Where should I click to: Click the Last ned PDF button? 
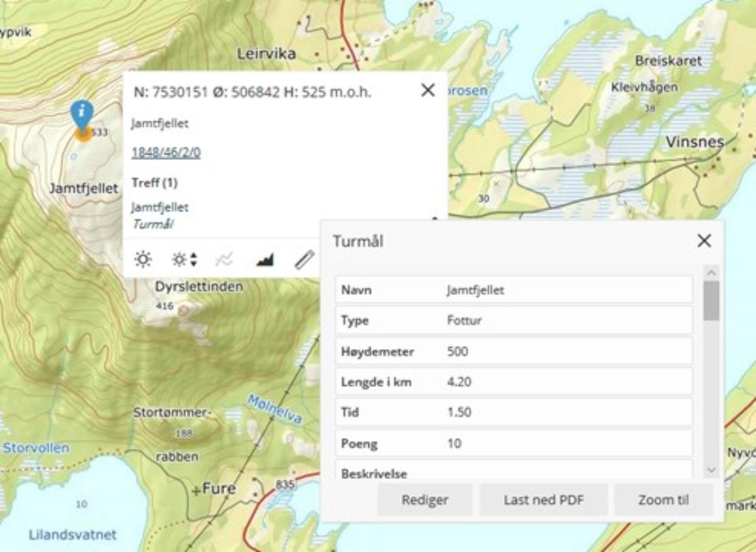pyautogui.click(x=544, y=500)
